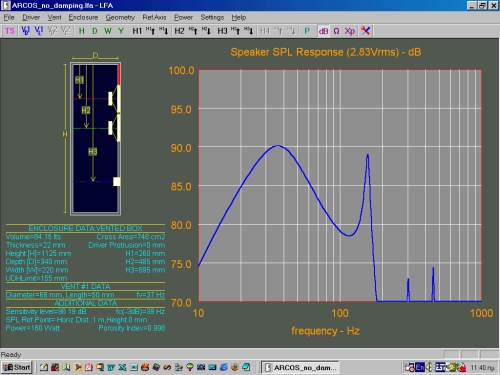The height and width of the screenshot is (375, 500).
Task: Click the 'H3=895 mm' value
Action: tap(145, 270)
